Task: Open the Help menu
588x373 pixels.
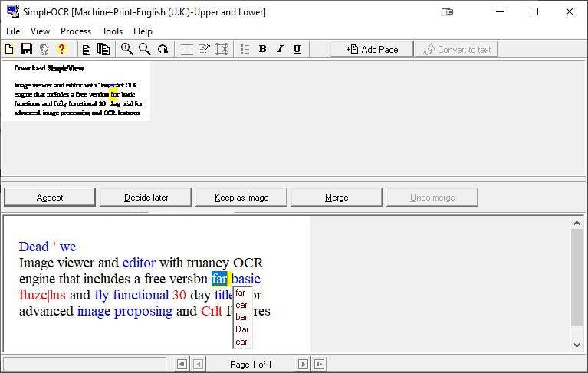Action: [143, 31]
